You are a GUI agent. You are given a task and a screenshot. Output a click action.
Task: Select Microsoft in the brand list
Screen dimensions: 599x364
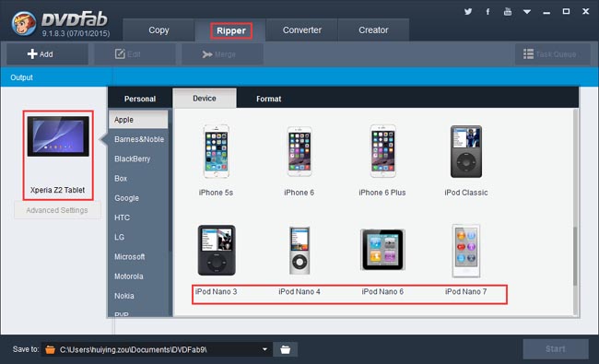point(138,257)
